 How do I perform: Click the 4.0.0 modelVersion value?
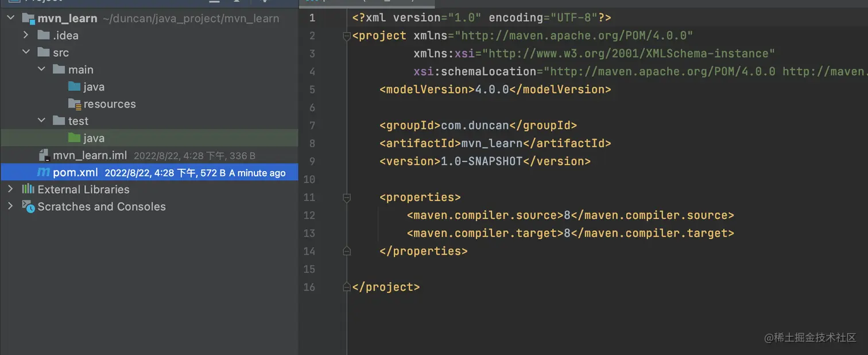(492, 90)
